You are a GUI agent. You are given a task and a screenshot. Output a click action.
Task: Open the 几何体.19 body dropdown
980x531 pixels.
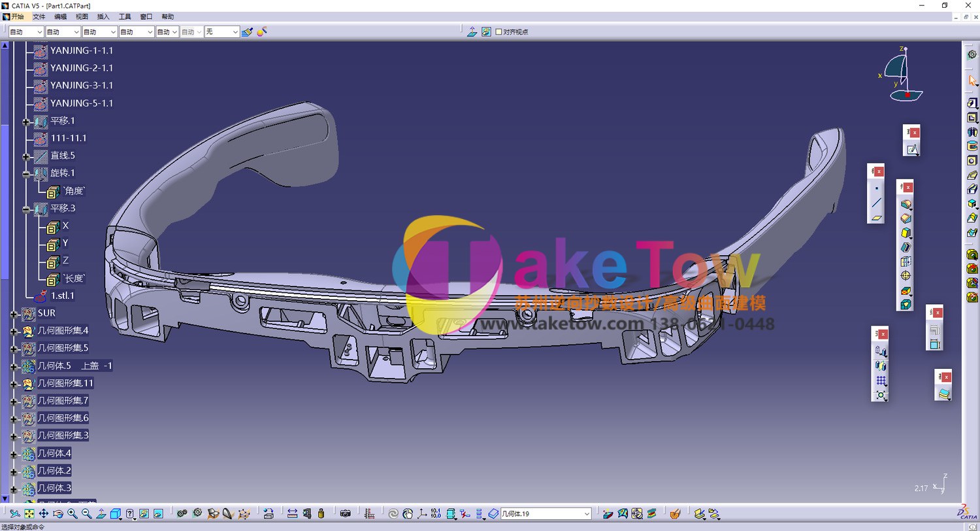[x=587, y=514]
